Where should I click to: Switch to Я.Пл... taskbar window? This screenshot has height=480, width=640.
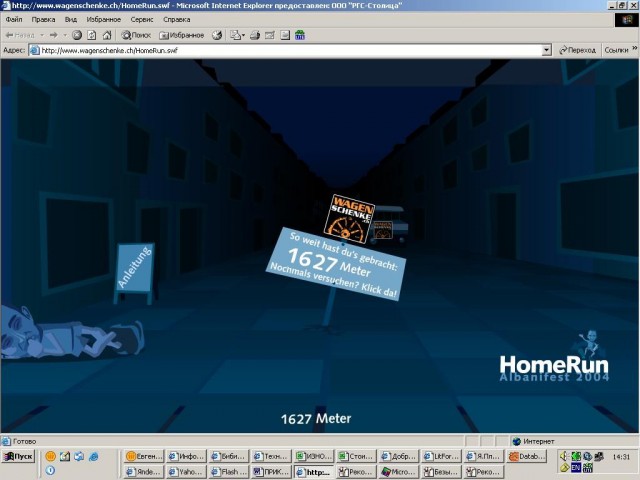(x=484, y=456)
